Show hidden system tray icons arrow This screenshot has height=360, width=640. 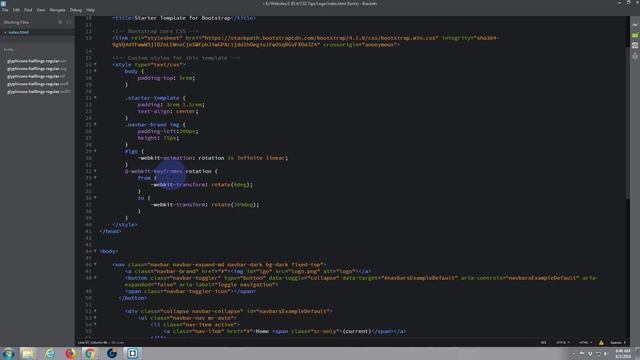[x=573, y=353]
